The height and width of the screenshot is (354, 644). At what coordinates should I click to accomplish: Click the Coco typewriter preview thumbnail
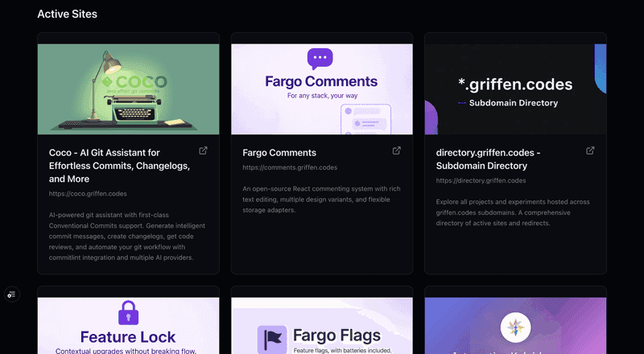click(x=129, y=89)
